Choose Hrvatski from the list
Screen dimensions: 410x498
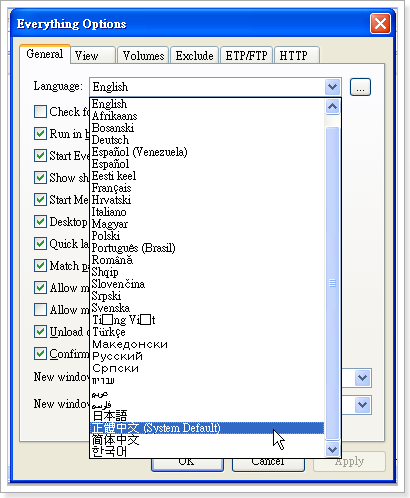[207, 200]
